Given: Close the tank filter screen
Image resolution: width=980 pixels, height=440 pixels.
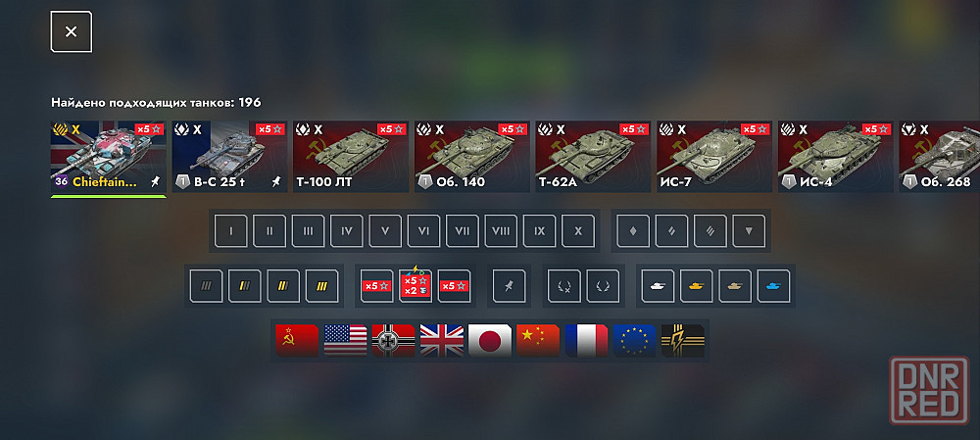Looking at the screenshot, I should pos(72,32).
